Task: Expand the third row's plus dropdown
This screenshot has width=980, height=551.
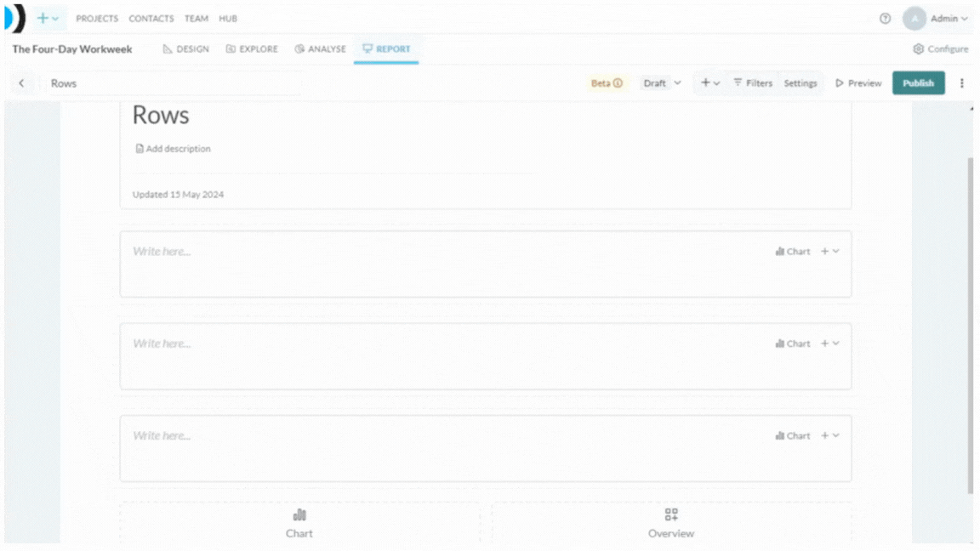Action: [830, 436]
